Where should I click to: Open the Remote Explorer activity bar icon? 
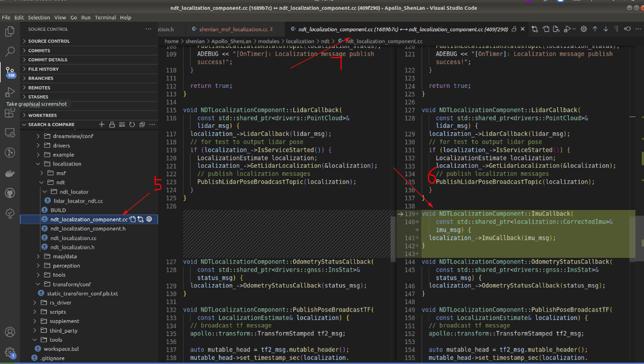10,133
